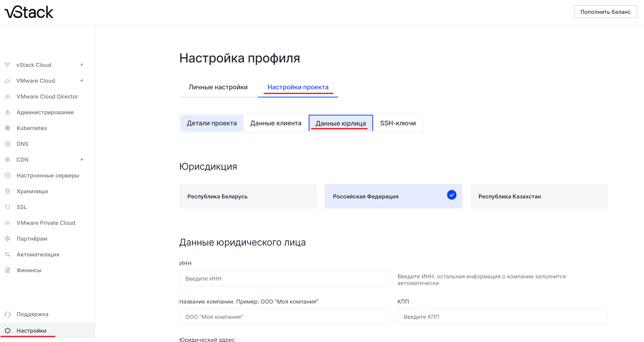Open the Детали проекта tab
644x342 pixels.
pyautogui.click(x=212, y=123)
